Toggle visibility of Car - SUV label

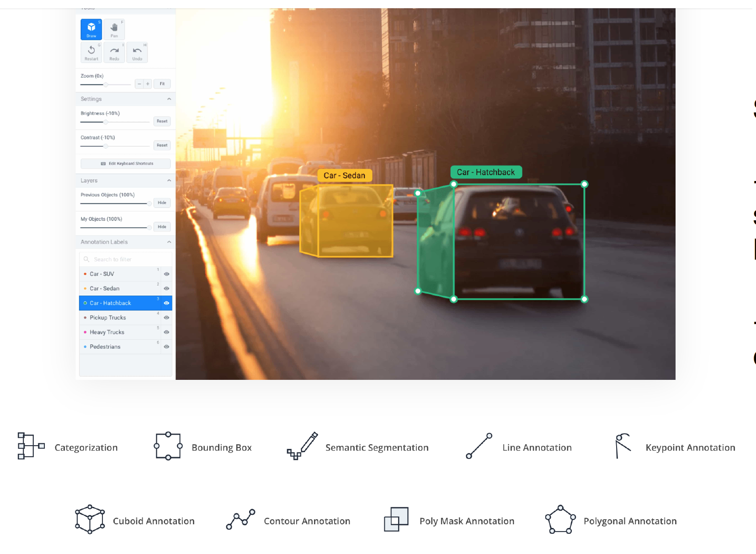pyautogui.click(x=166, y=274)
